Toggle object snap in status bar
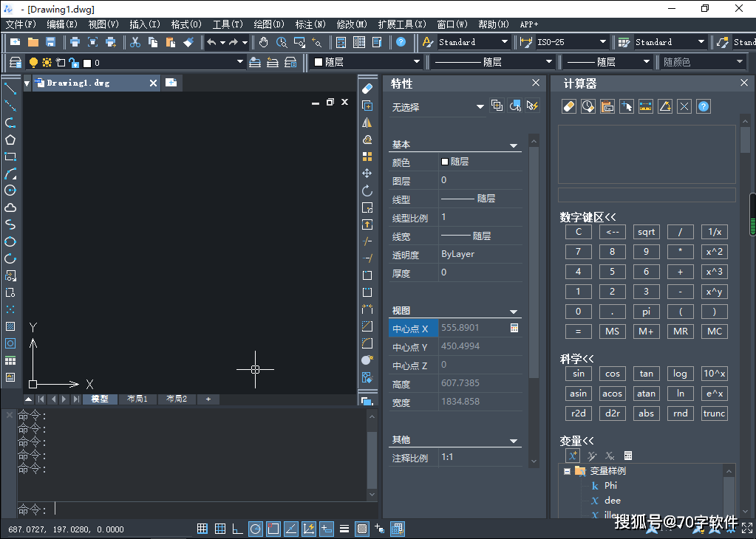 (x=273, y=529)
